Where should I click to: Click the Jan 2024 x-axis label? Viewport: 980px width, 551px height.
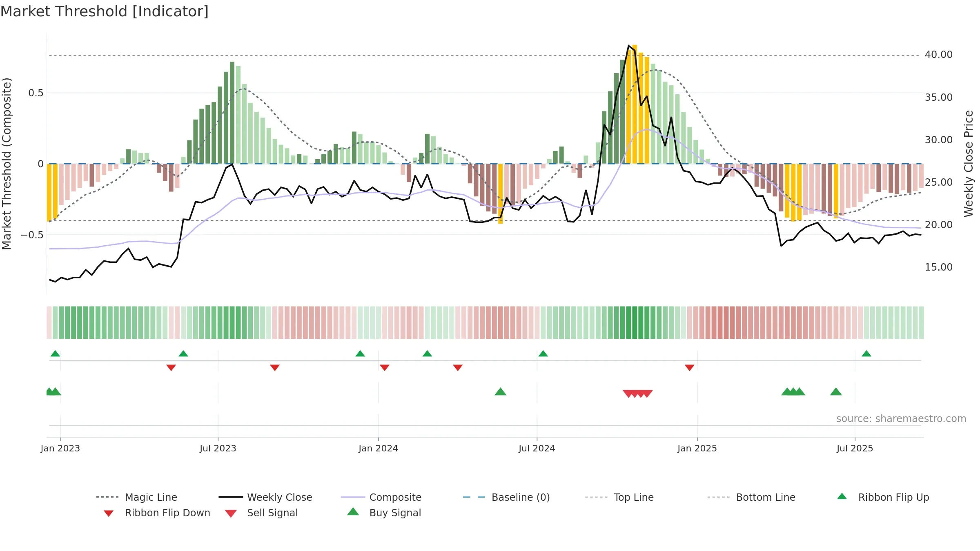[379, 448]
